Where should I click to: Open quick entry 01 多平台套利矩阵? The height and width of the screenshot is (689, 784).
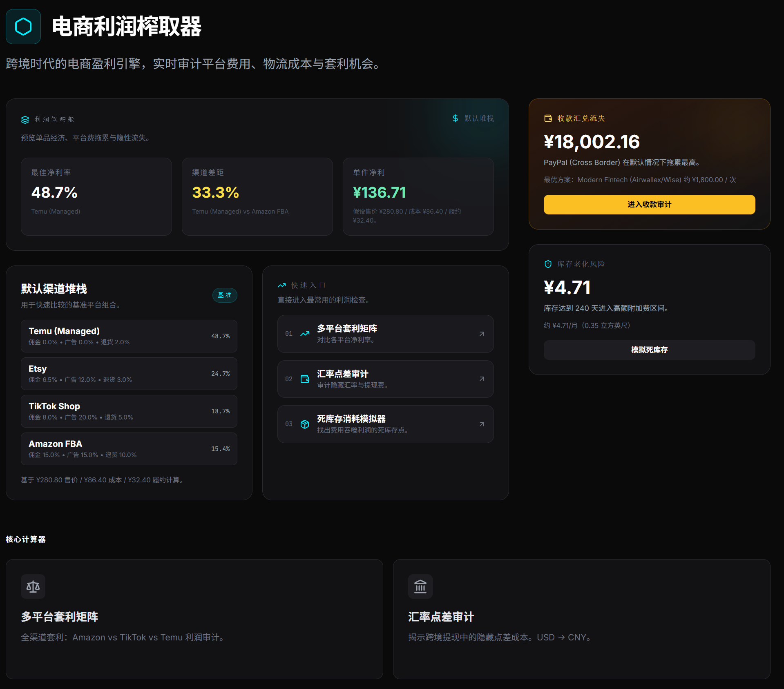pos(386,334)
